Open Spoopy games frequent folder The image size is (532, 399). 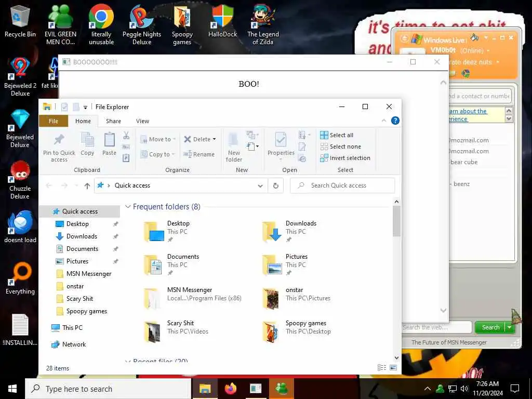click(x=296, y=331)
